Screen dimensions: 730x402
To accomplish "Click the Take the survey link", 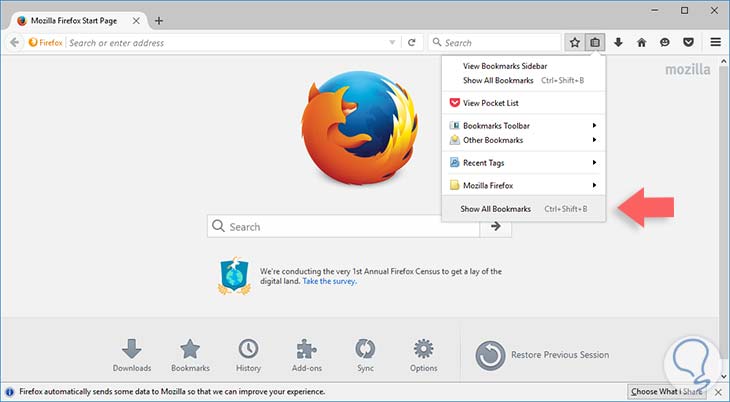I will (329, 281).
